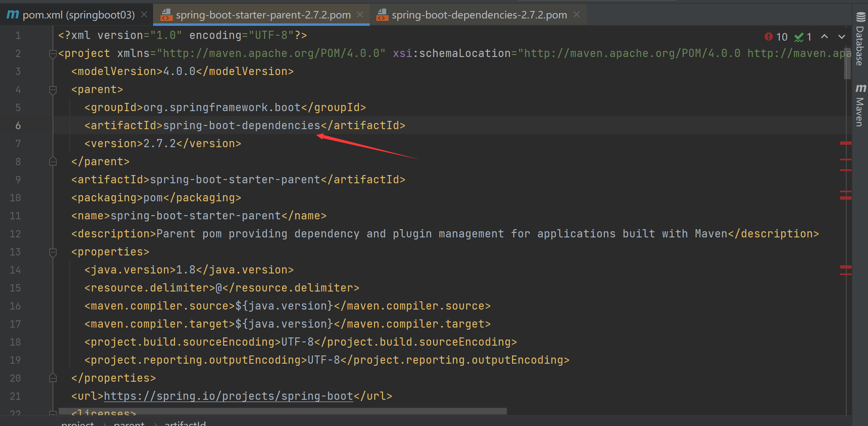
Task: Open the spring.io projects URL link
Action: pos(229,396)
